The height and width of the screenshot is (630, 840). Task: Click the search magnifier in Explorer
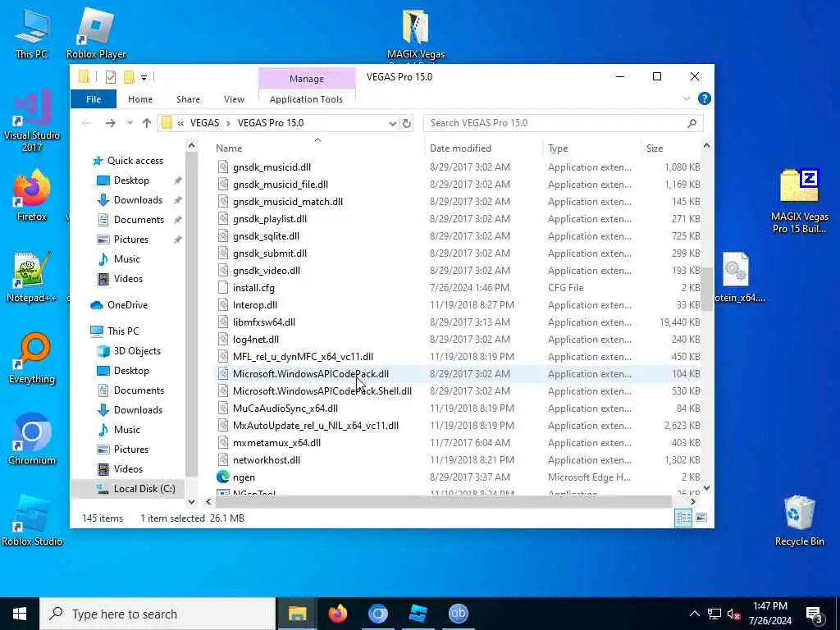click(692, 123)
